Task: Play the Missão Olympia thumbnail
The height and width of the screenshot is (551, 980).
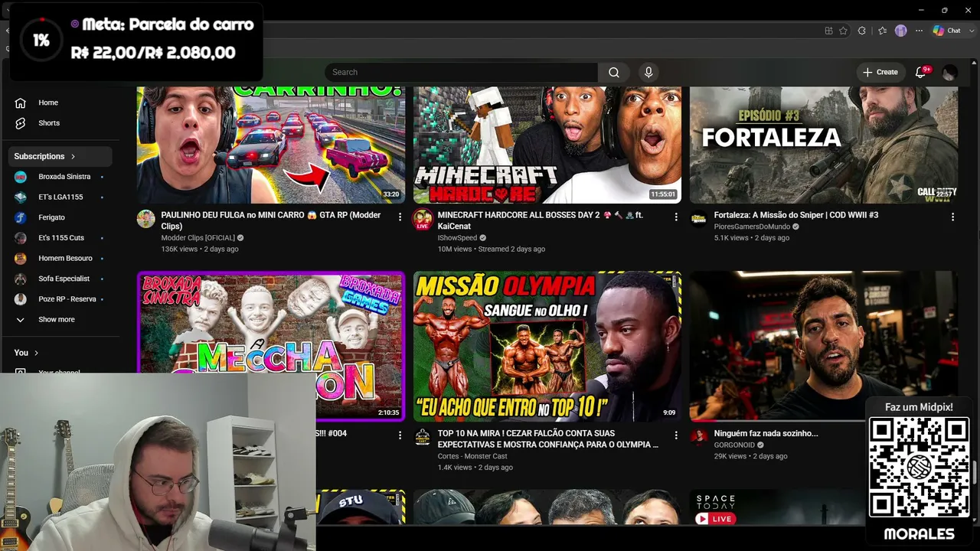Action: 547,346
